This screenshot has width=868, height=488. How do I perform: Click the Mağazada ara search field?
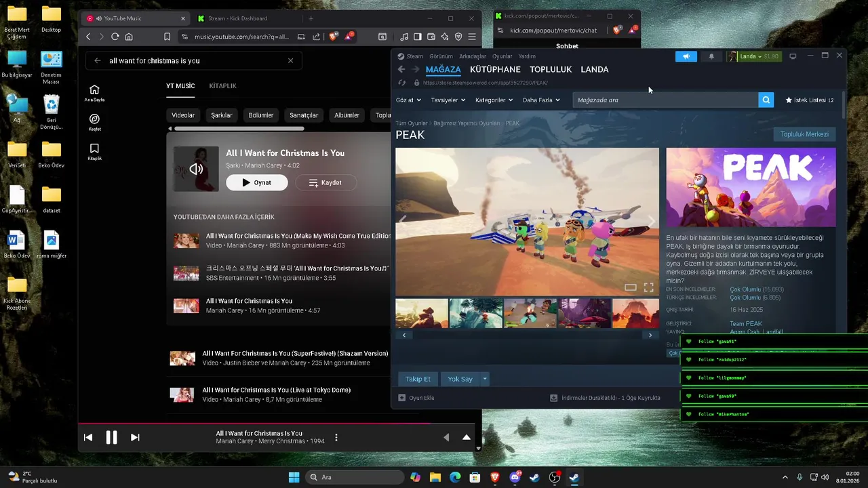click(665, 100)
